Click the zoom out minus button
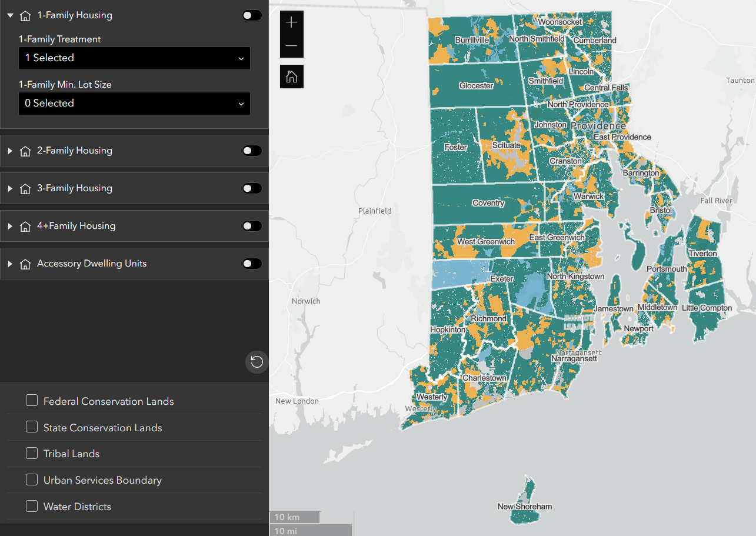The width and height of the screenshot is (756, 536). [x=291, y=45]
